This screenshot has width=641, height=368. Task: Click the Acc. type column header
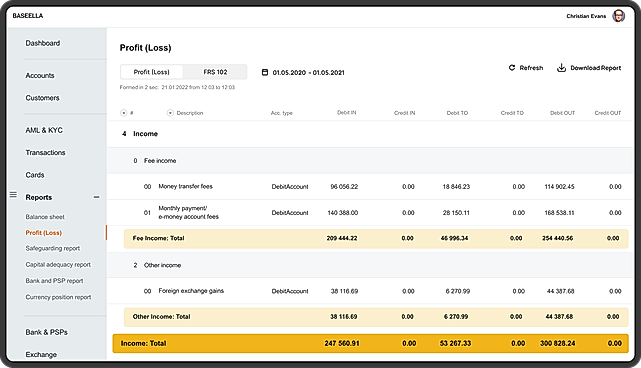(x=281, y=113)
